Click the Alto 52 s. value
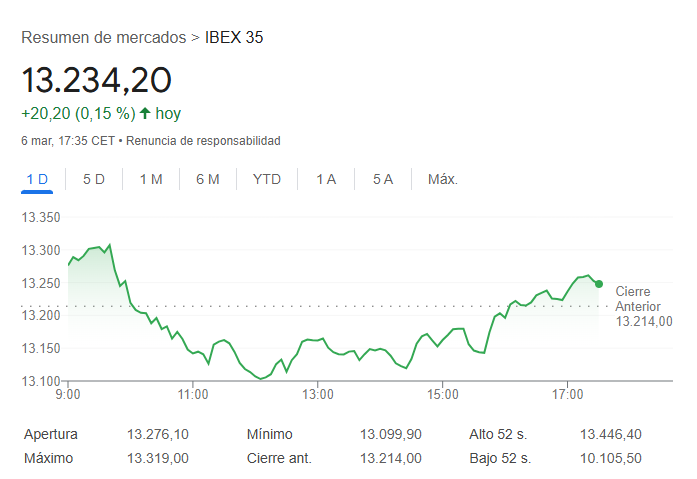697x479 pixels. 611,435
